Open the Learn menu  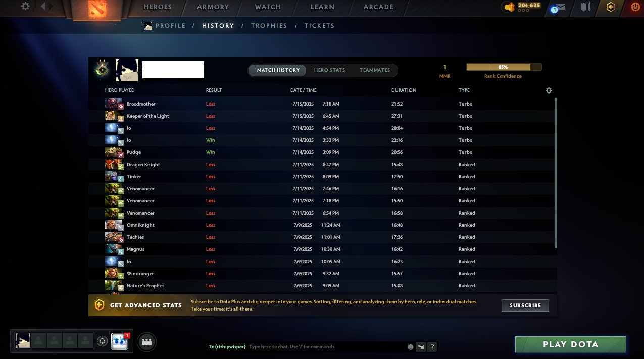[322, 7]
